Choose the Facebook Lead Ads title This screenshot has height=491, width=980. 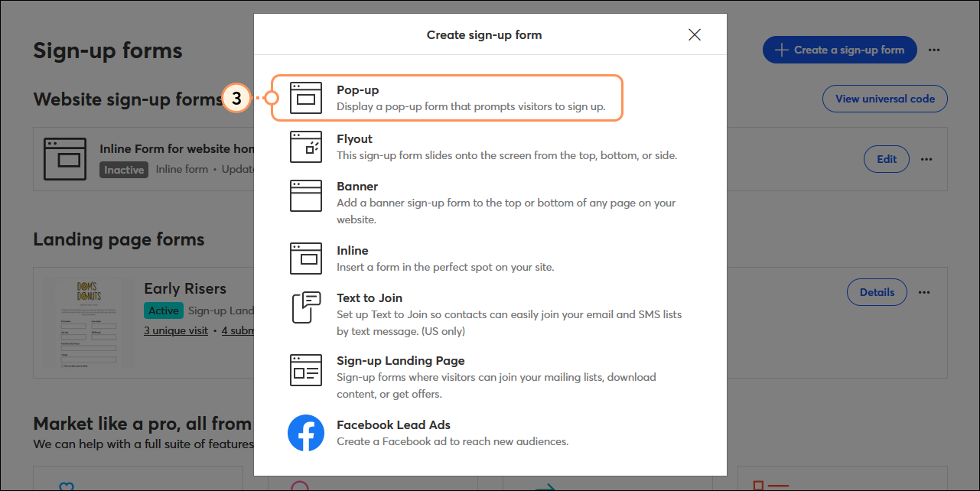click(x=393, y=425)
